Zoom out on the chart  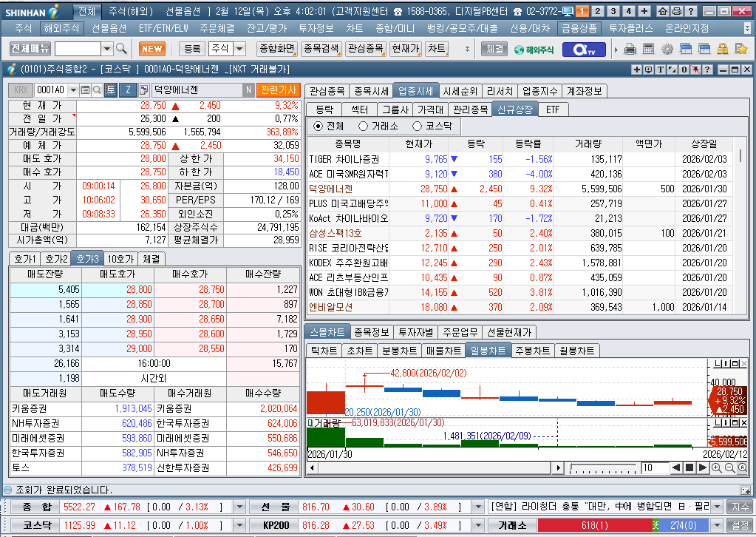729,467
